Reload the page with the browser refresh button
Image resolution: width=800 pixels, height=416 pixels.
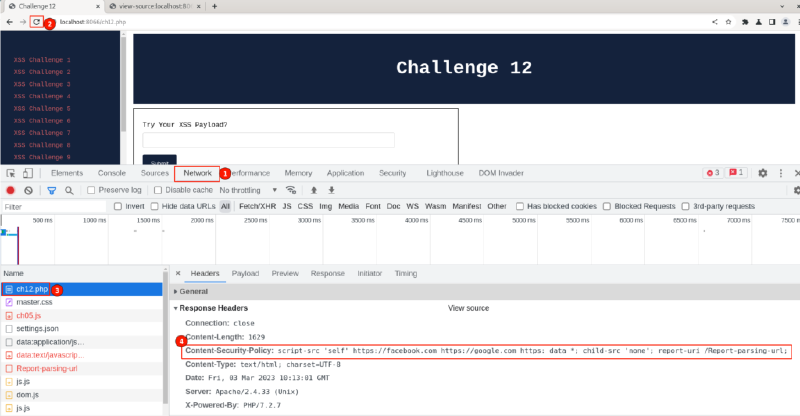click(x=37, y=21)
